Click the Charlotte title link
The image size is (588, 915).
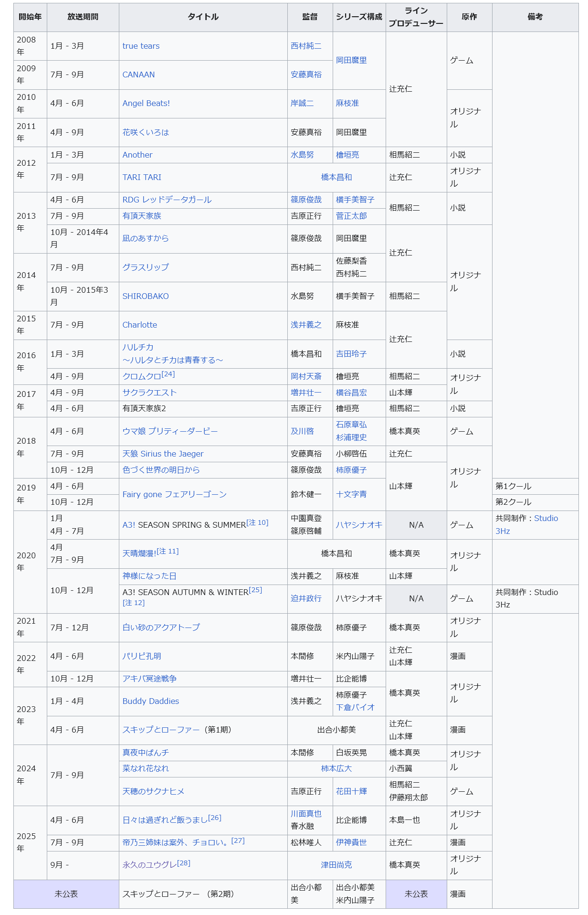(x=139, y=325)
